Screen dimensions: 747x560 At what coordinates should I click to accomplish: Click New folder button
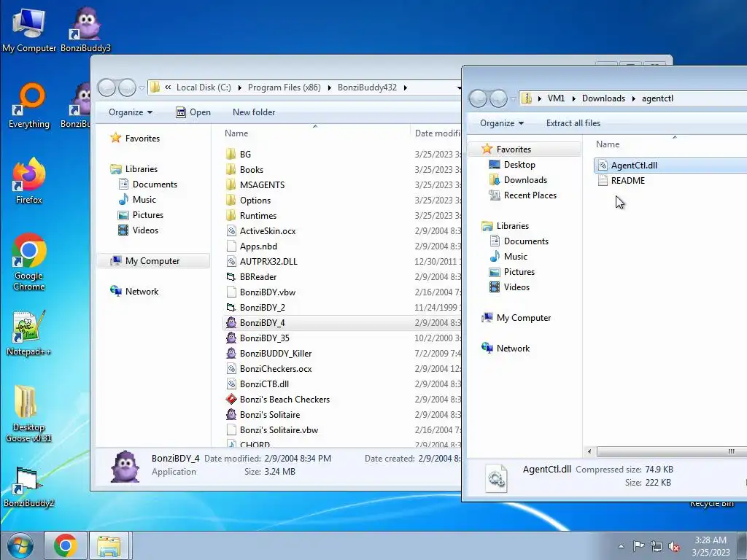[x=253, y=112]
